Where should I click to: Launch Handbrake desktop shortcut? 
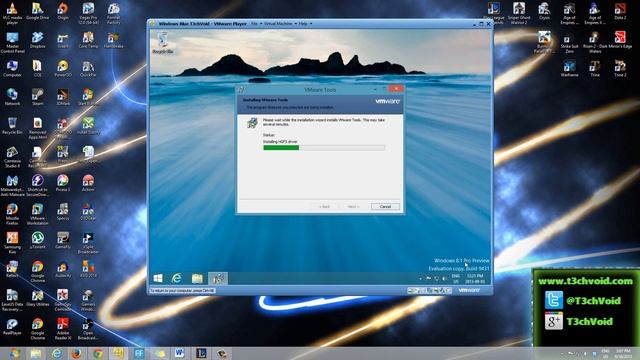(x=113, y=40)
